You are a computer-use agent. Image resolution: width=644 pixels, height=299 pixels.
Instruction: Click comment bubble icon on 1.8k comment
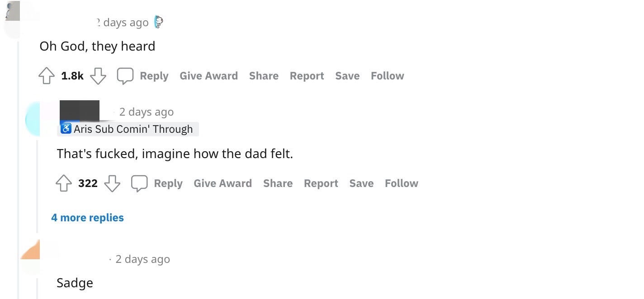coord(125,76)
